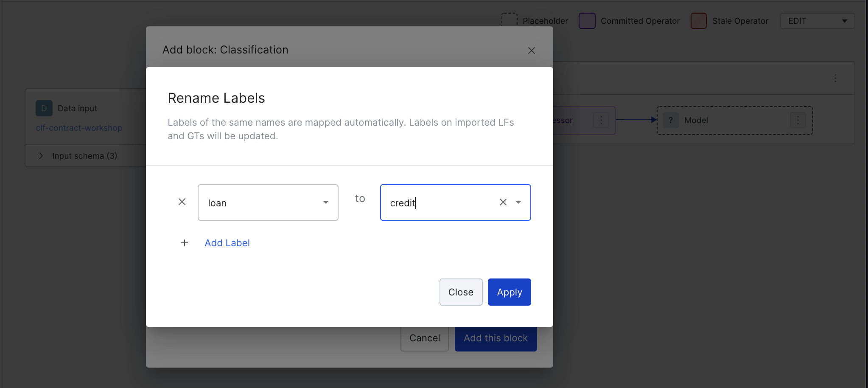Click Add this block button
868x388 pixels.
(x=496, y=338)
